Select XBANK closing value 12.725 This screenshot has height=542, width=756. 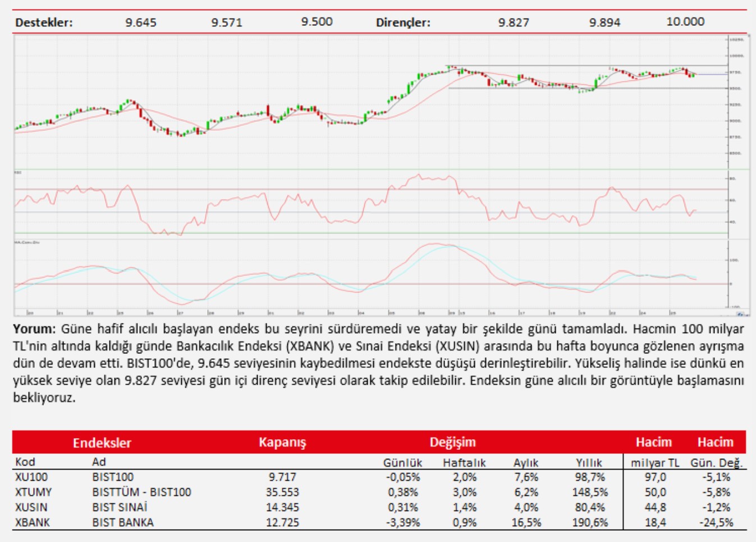coord(282,522)
